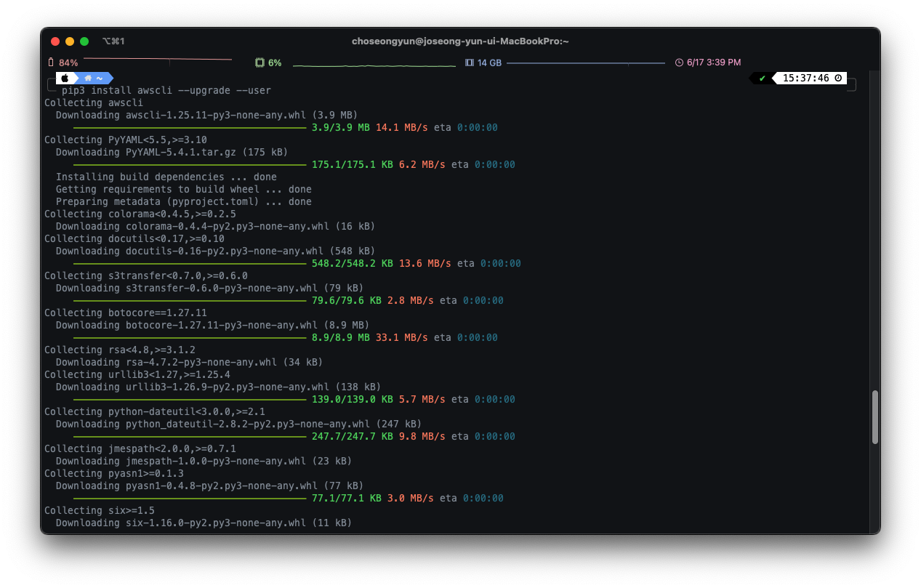Click the 548.2/548.2 KB progress bar

tap(190, 263)
